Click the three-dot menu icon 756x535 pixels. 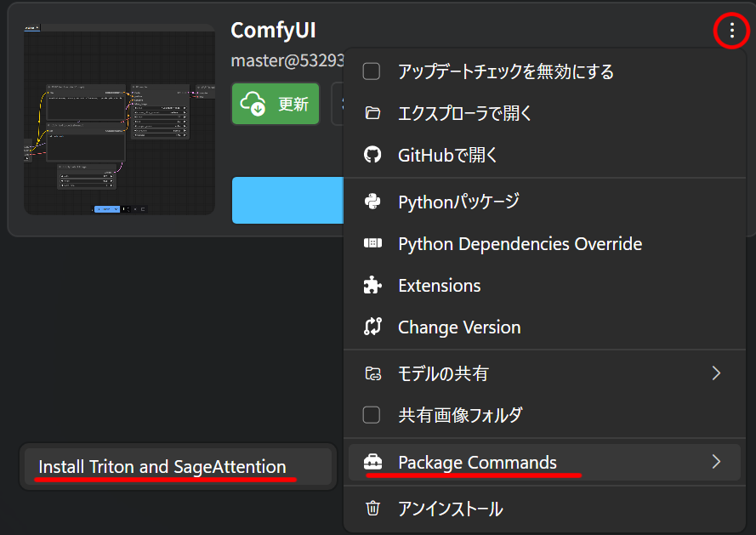(732, 31)
